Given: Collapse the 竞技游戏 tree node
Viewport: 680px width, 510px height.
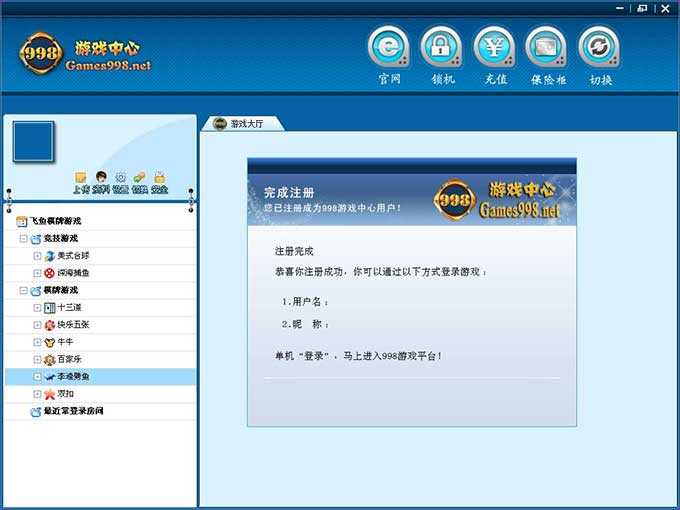Looking at the screenshot, I should tap(23, 239).
